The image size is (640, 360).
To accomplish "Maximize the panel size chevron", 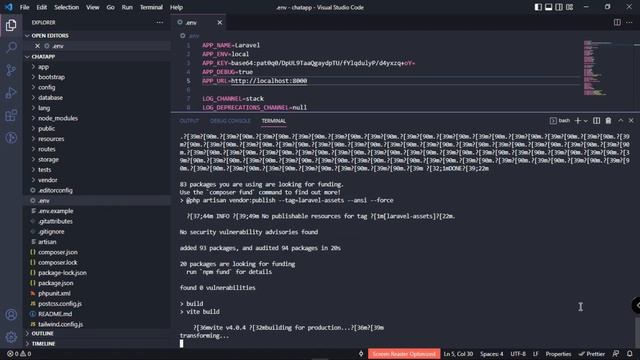I will (620, 121).
